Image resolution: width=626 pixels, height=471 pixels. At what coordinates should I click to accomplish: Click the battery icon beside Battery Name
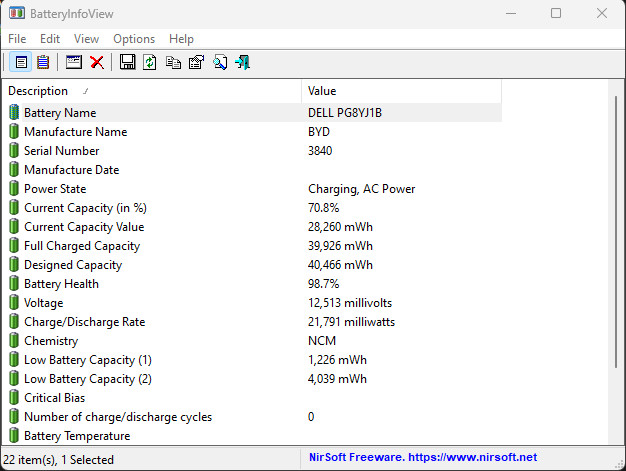(x=14, y=112)
